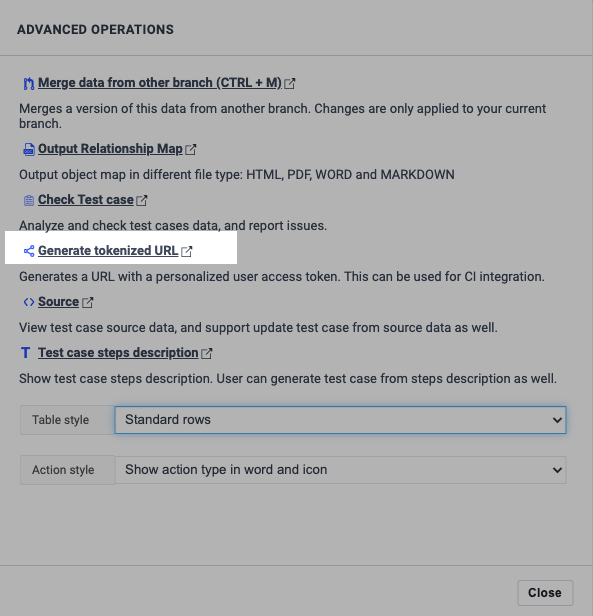Click external link icon after Merge data link
593x616 pixels.
point(290,83)
